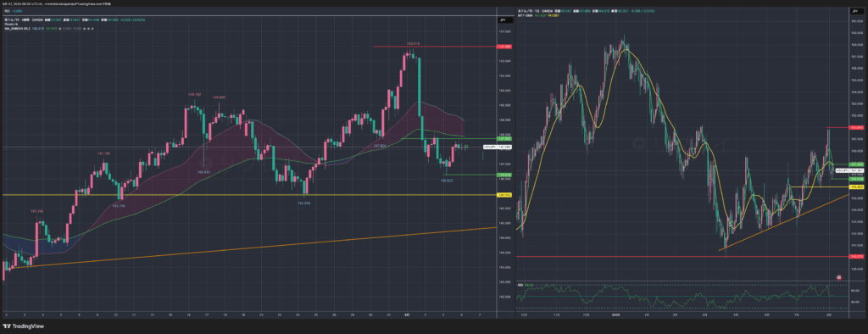Click the bottom red price tag on right chart

click(857, 257)
